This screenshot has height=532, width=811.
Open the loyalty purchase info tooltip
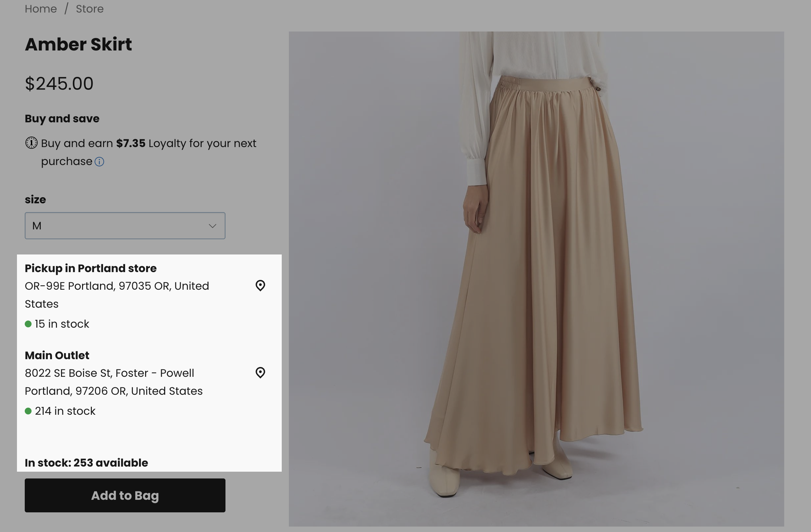(x=99, y=162)
